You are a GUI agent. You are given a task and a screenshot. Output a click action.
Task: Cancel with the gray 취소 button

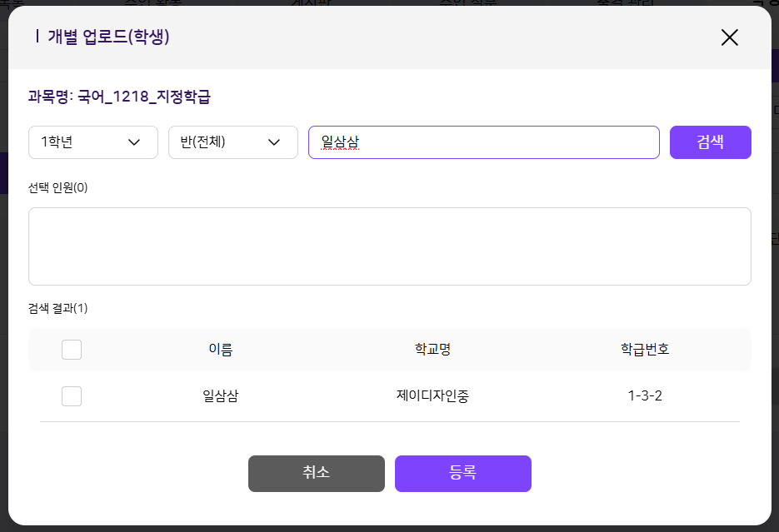tap(317, 473)
